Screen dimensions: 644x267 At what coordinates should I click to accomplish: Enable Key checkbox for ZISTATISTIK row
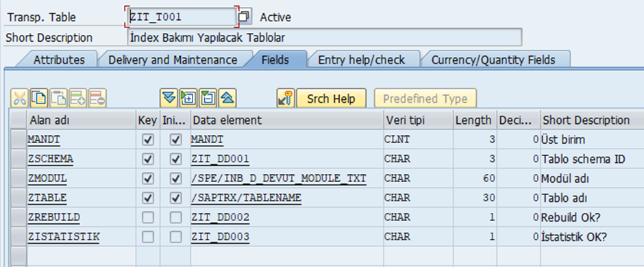coord(147,237)
